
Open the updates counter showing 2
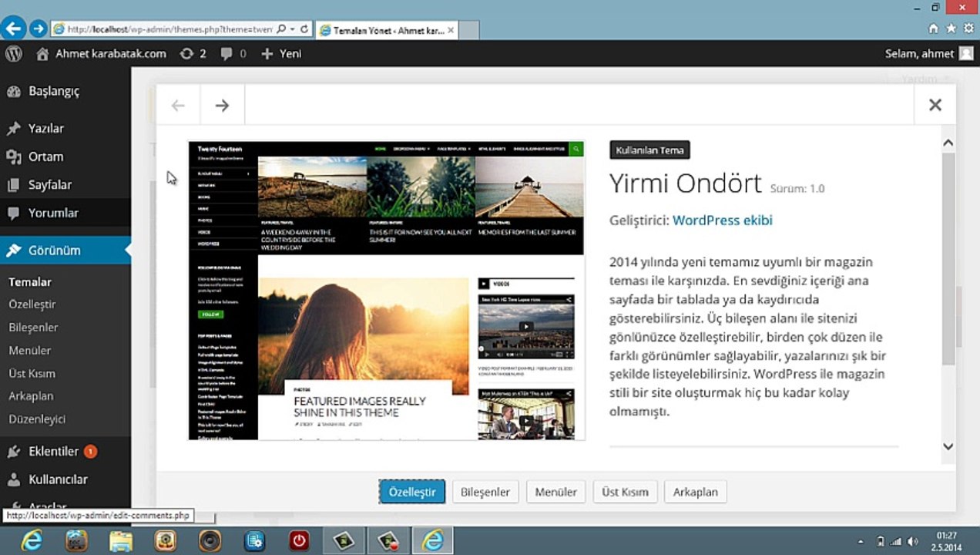193,53
